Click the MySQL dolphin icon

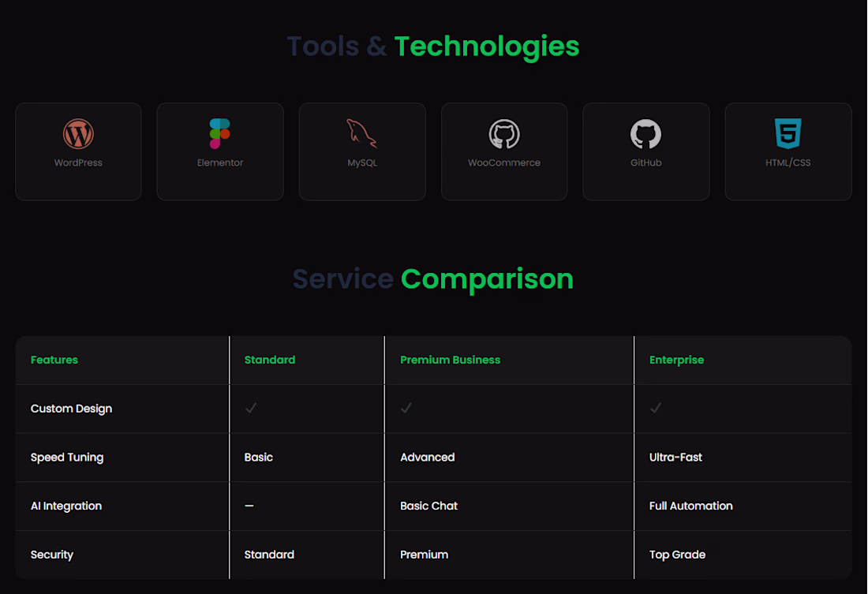point(361,133)
